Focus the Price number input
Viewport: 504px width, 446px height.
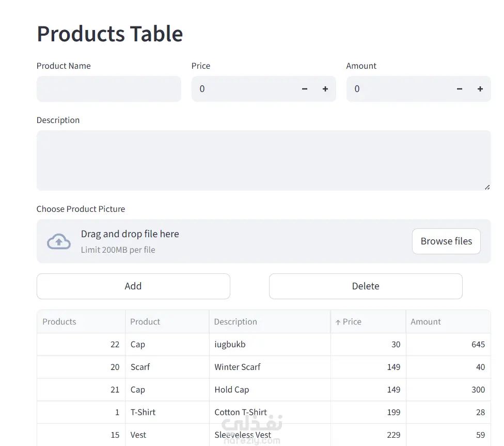[x=243, y=89]
